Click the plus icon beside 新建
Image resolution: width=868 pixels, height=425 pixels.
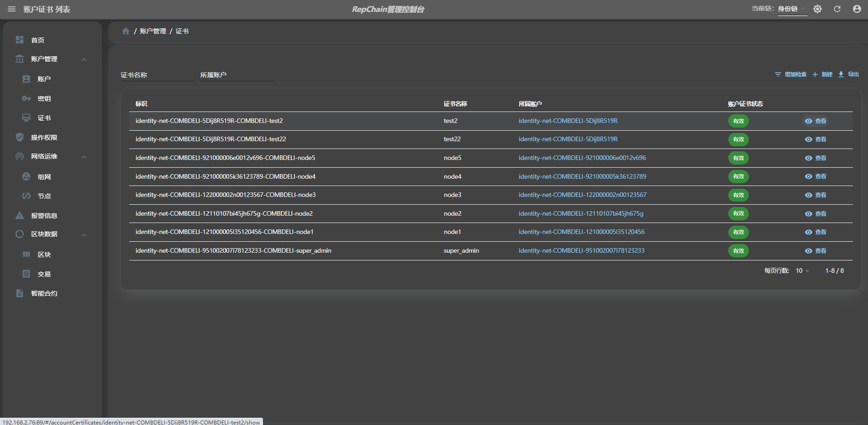[815, 74]
